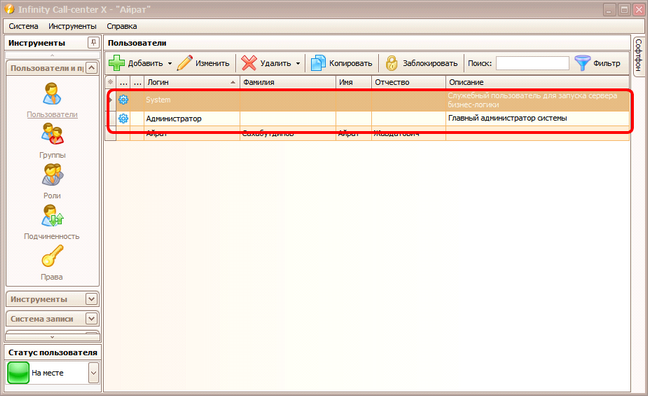Click the Копировать copy icon
The width and height of the screenshot is (648, 396).
[318, 63]
